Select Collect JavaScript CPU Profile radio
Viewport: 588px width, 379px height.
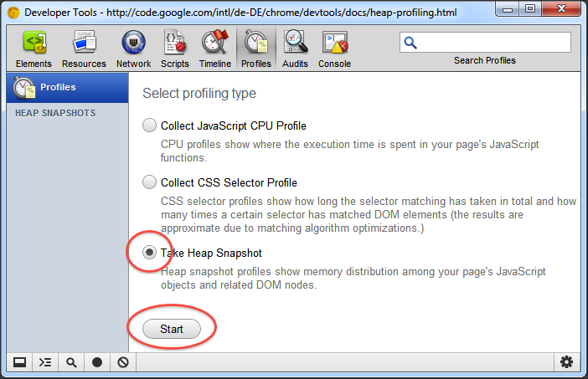[x=149, y=125]
